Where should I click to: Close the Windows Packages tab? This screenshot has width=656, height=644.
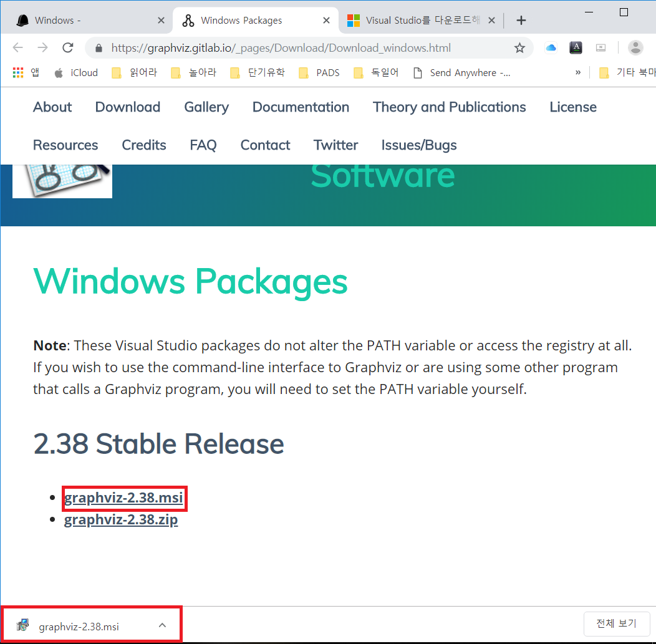[x=326, y=20]
